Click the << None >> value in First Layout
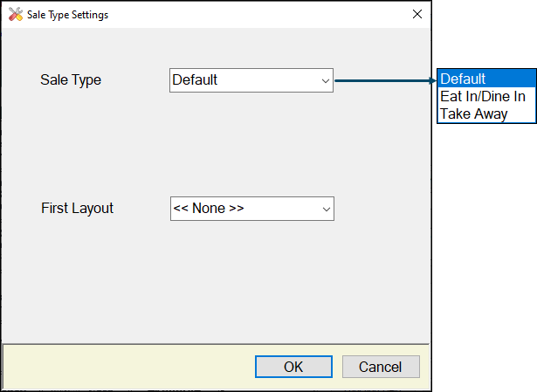 tap(209, 208)
